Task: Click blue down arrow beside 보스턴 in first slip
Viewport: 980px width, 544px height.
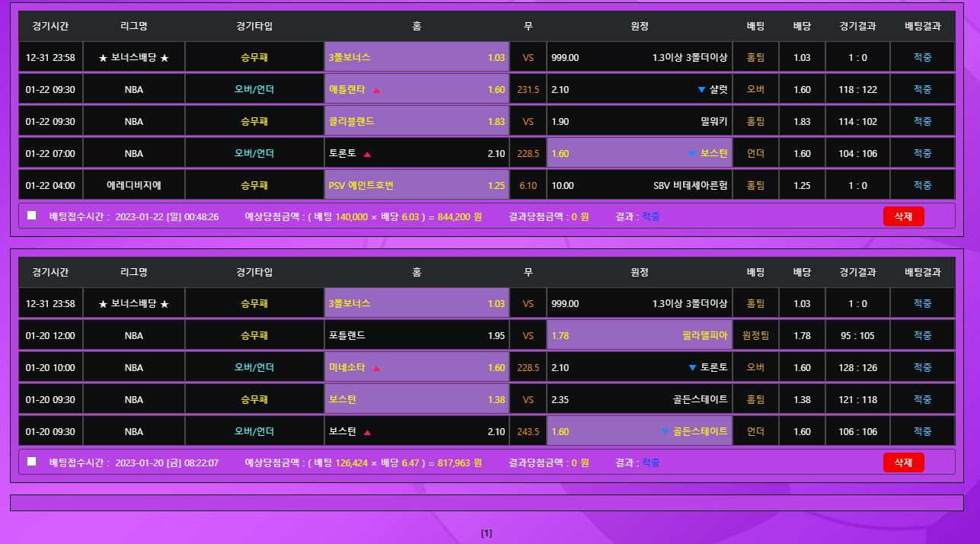Action: click(692, 154)
